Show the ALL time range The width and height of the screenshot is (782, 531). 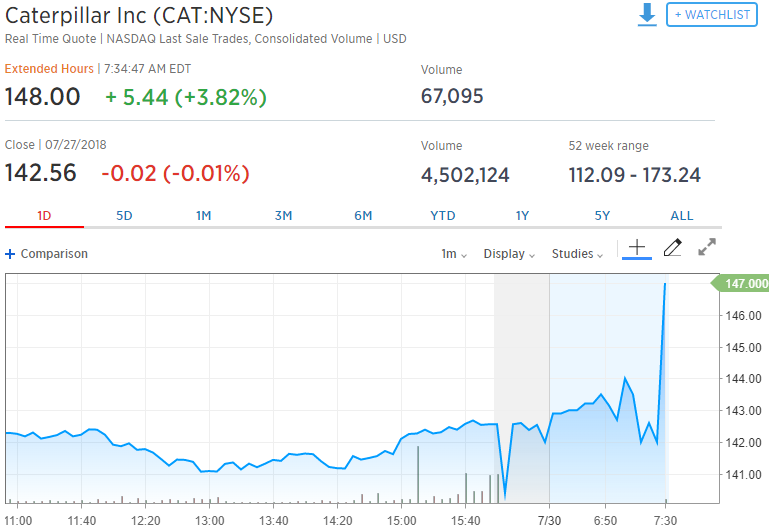point(681,215)
